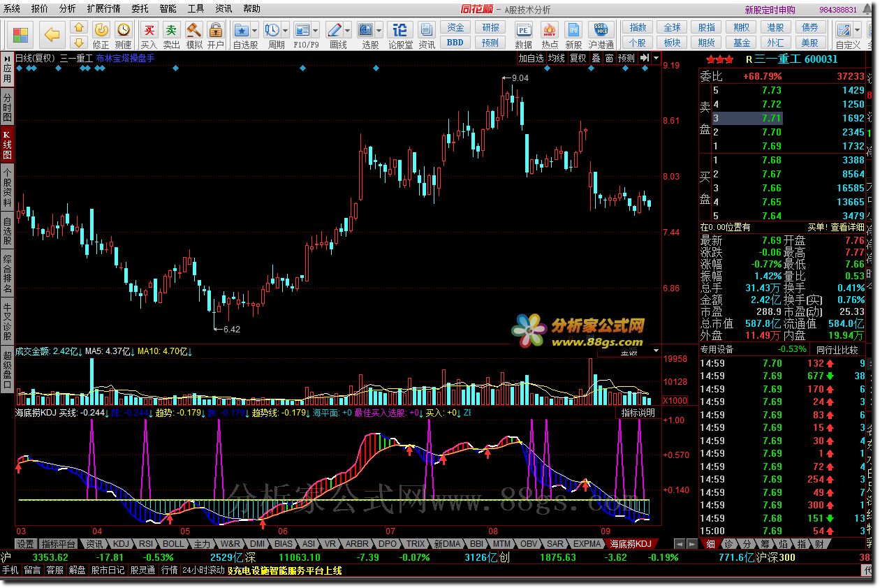Viewport: 880px width, 588px height.
Task: Click the 设置 settings tab
Action: (26, 543)
